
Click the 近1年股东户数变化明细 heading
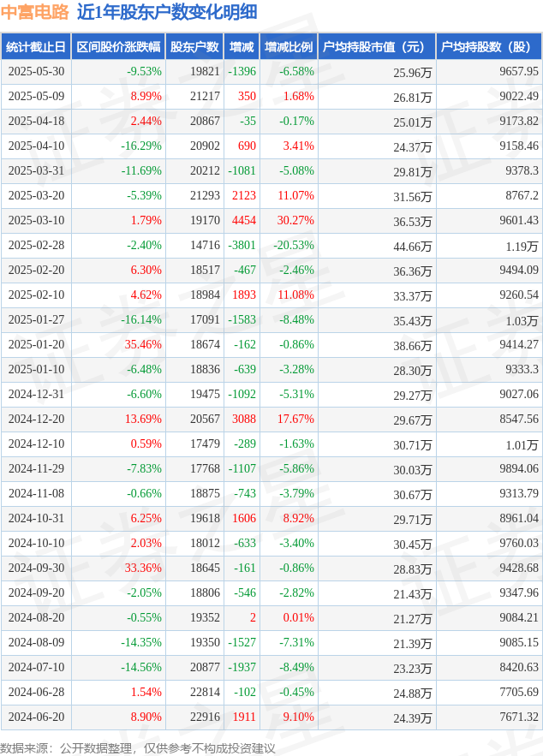[x=167, y=12]
